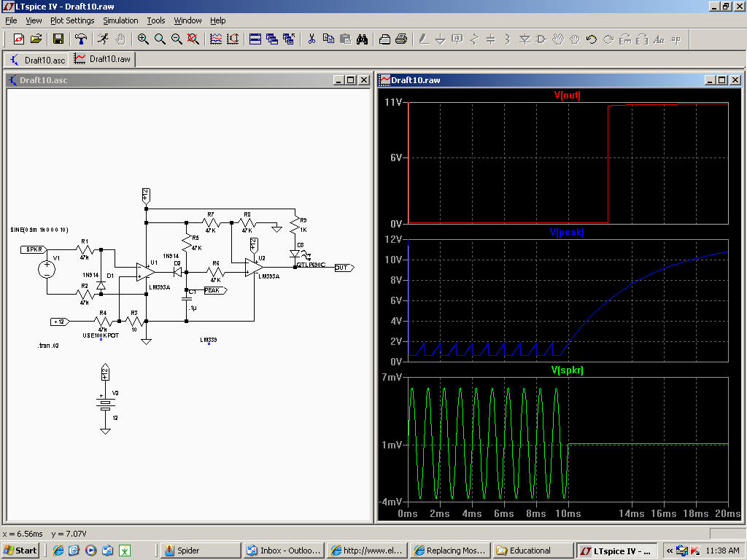Screen dimensions: 747x560
Task: Click the Halt simulation hand icon
Action: (x=120, y=39)
